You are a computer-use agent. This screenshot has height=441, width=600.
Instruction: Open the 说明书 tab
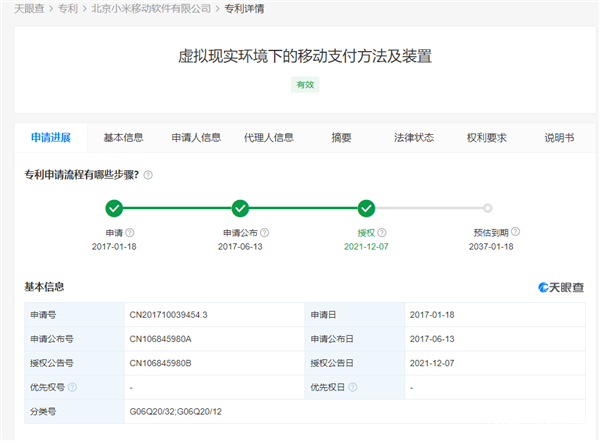558,138
